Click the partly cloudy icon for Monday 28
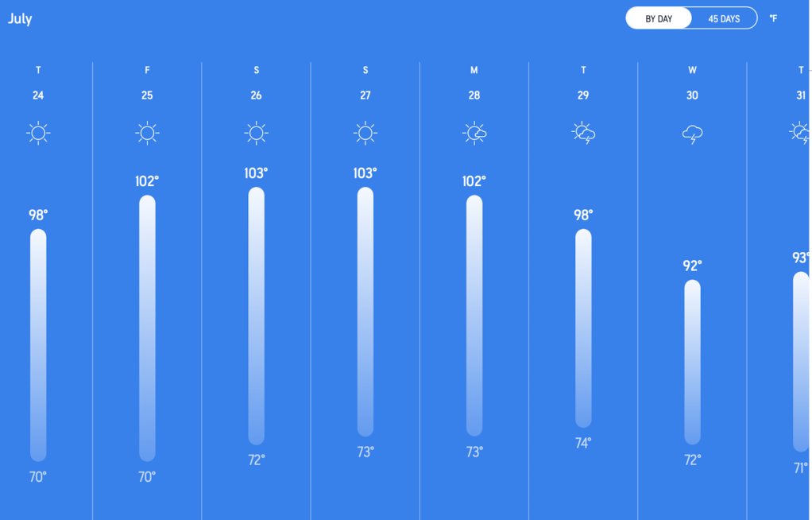Image resolution: width=812 pixels, height=520 pixels. point(474,134)
